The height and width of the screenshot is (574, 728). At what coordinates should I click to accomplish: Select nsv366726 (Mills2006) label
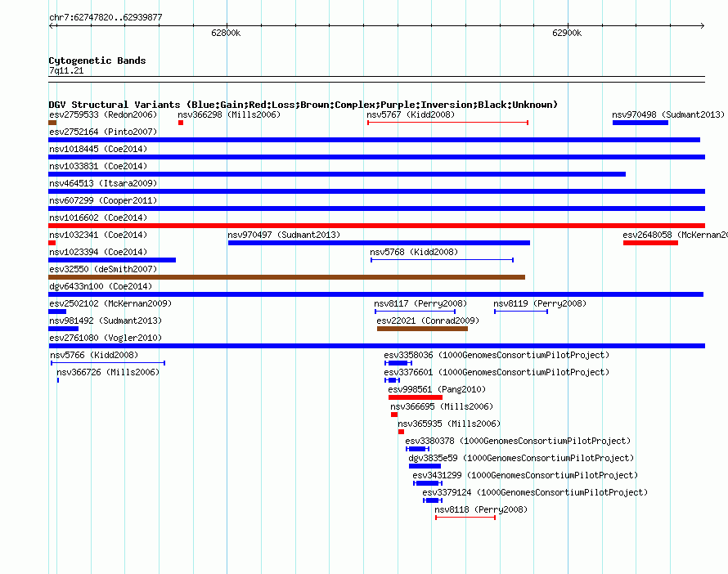point(108,372)
